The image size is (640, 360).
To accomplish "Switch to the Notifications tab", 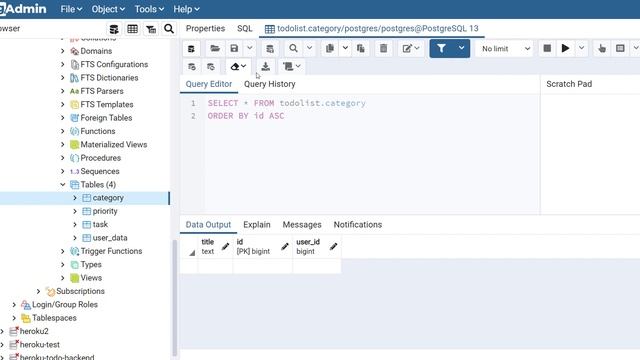I will point(358,225).
